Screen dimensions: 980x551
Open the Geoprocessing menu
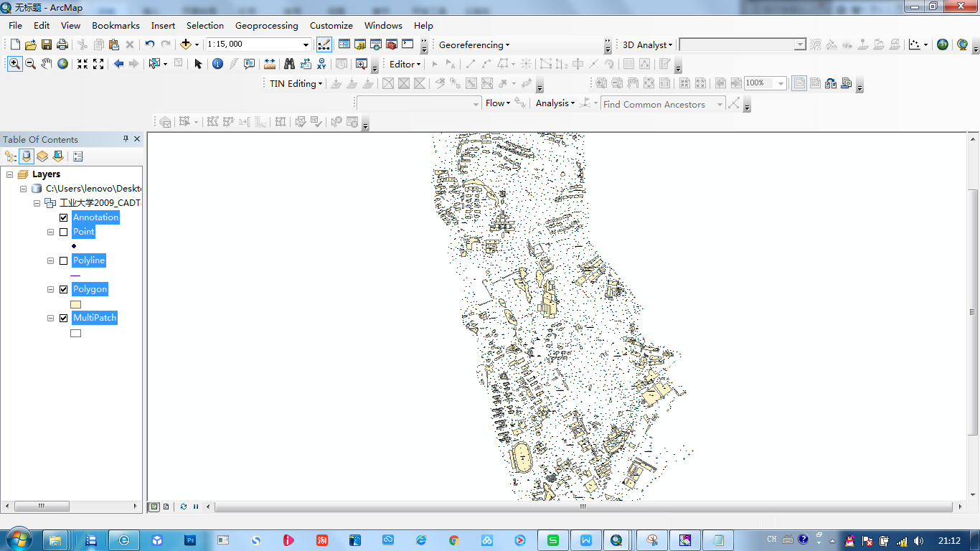pos(266,25)
